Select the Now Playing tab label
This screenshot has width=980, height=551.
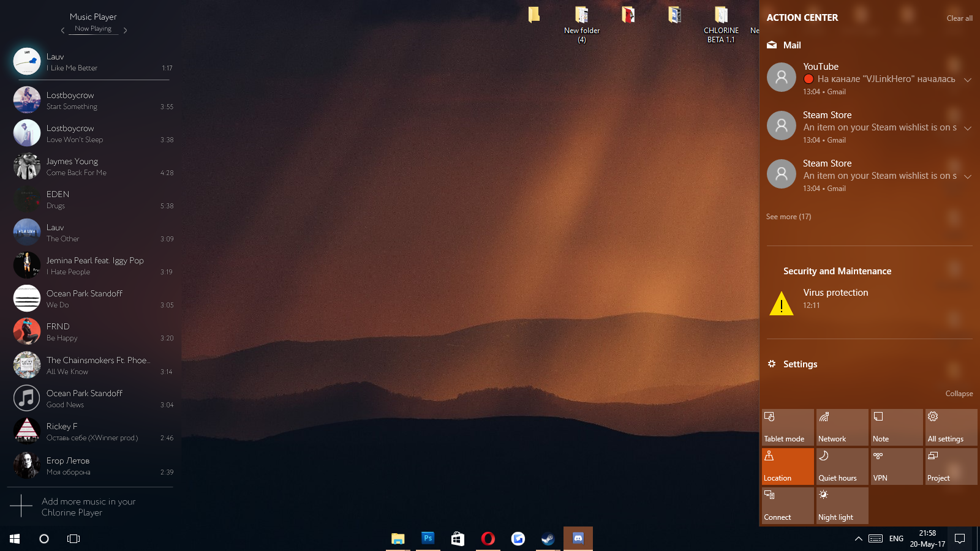93,29
